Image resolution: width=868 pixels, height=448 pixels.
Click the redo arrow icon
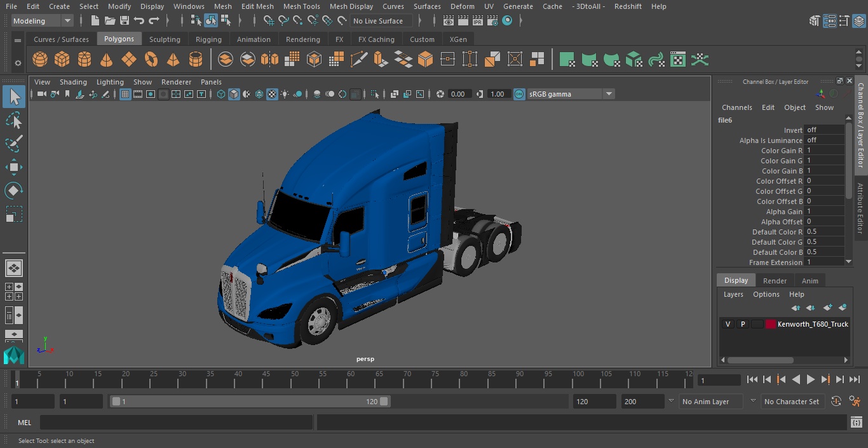154,21
